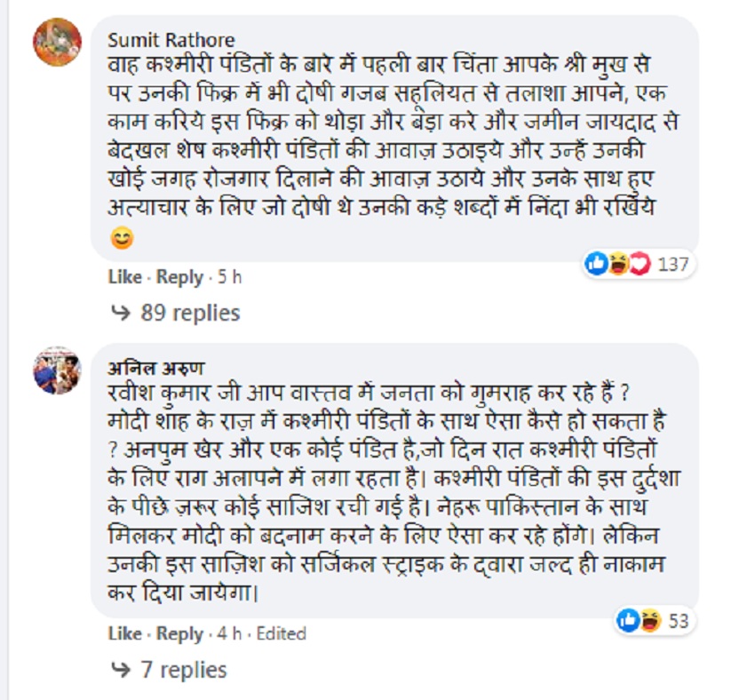Like अनिल अरुण's comment
The height and width of the screenshot is (700, 755).
point(124,634)
